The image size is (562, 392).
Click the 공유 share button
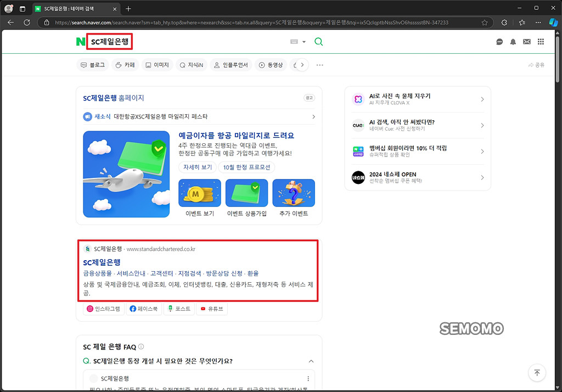(x=536, y=65)
